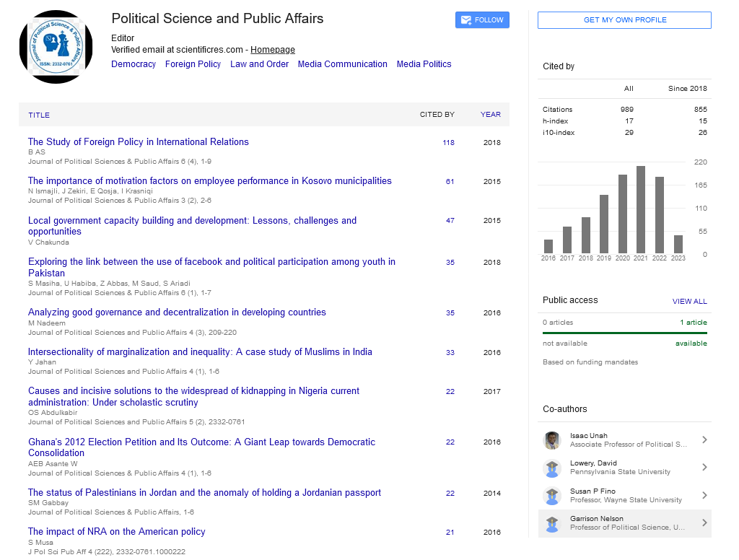The image size is (739, 560).
Task: Click Garrison Nelson's avatar icon
Action: click(552, 523)
